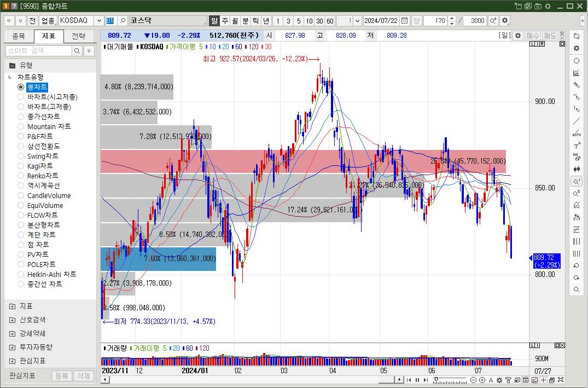The width and height of the screenshot is (588, 388).
Task: Select the Renko차트 radio button
Action: coord(21,176)
